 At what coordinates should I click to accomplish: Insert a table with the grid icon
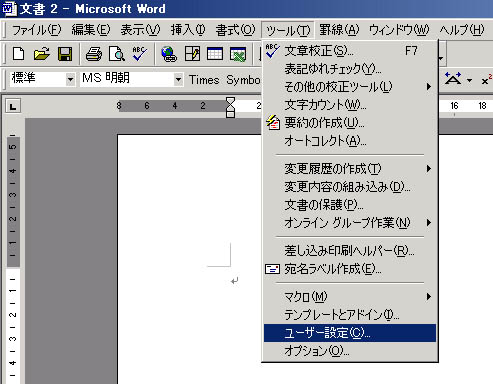click(x=215, y=54)
